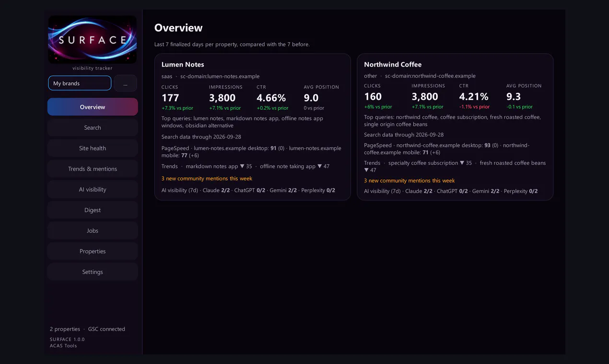
Task: Click "+7.3% vs prior" under Lumen Notes clicks
Action: click(177, 108)
